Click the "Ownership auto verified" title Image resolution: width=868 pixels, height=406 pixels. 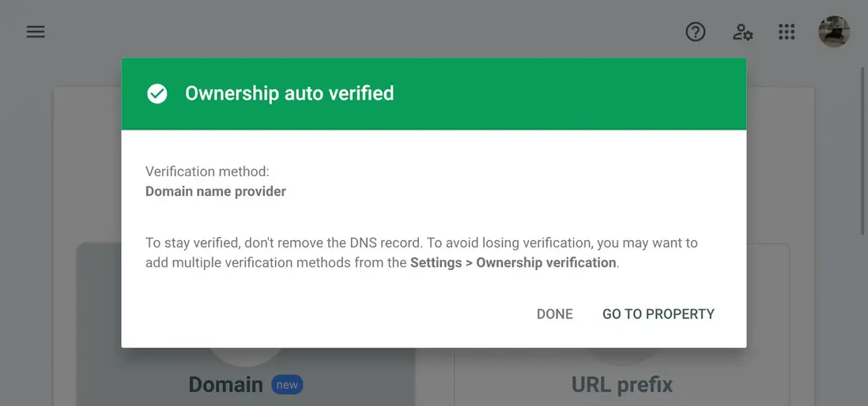(289, 94)
